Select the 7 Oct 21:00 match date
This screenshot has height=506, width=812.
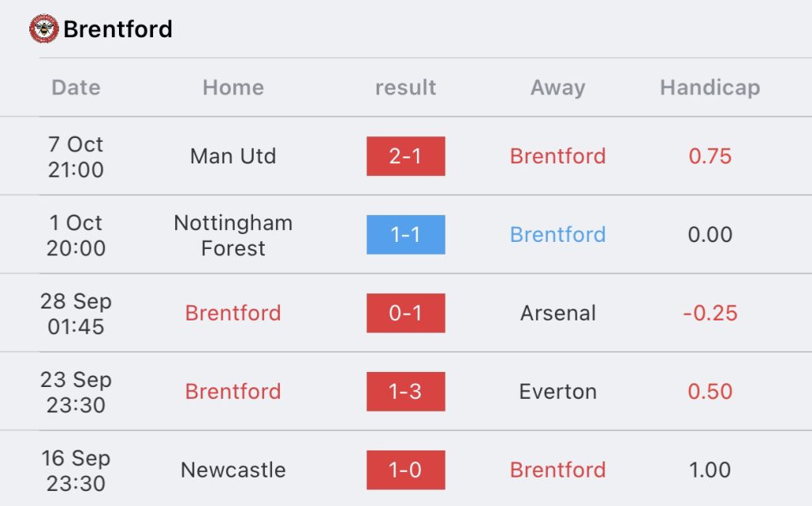click(x=75, y=156)
